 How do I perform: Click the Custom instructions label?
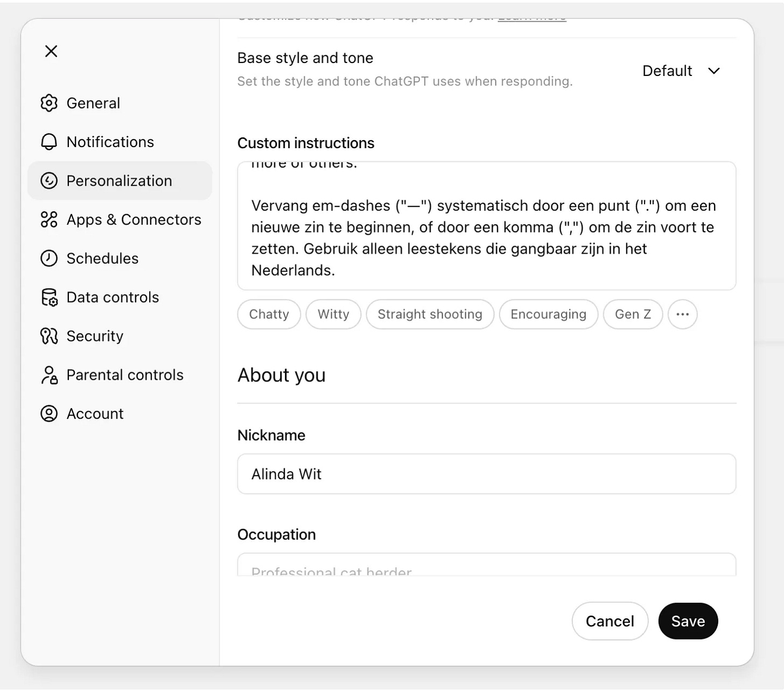[x=306, y=143]
